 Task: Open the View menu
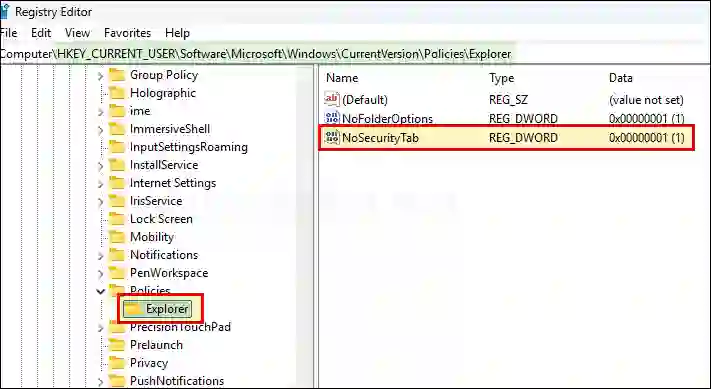click(x=77, y=33)
